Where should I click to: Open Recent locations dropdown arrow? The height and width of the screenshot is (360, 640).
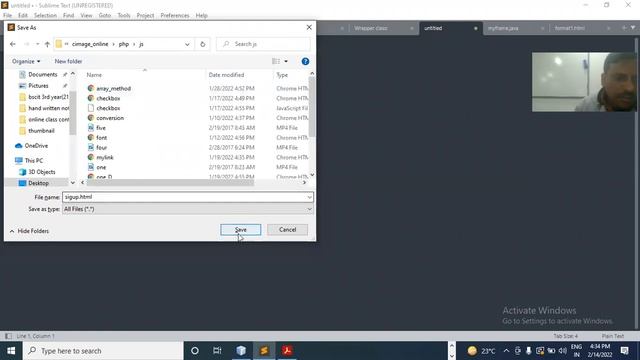37,44
